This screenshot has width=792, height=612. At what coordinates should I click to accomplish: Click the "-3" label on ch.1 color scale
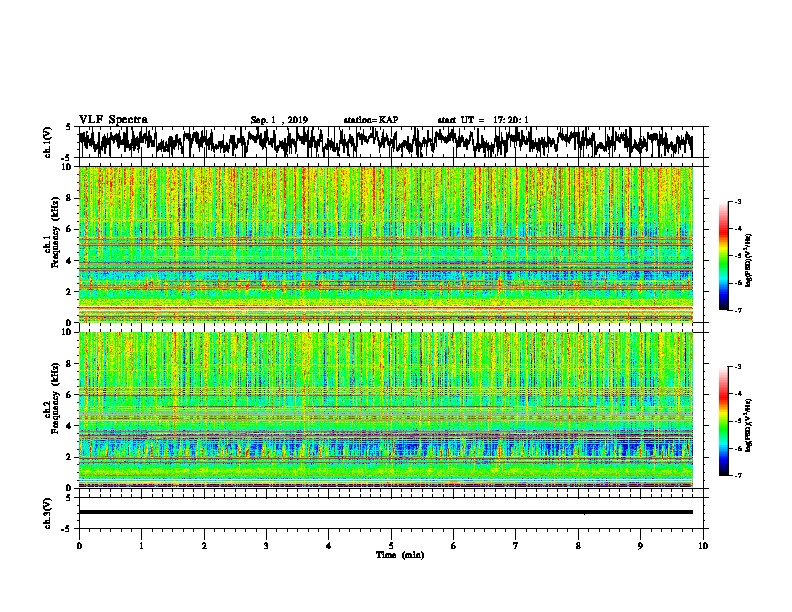tap(738, 201)
